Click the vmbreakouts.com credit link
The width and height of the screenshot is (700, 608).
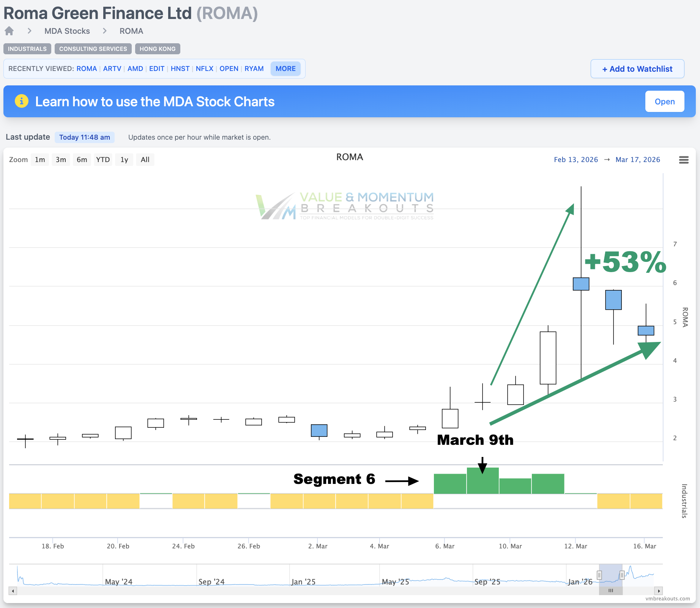coord(667,599)
